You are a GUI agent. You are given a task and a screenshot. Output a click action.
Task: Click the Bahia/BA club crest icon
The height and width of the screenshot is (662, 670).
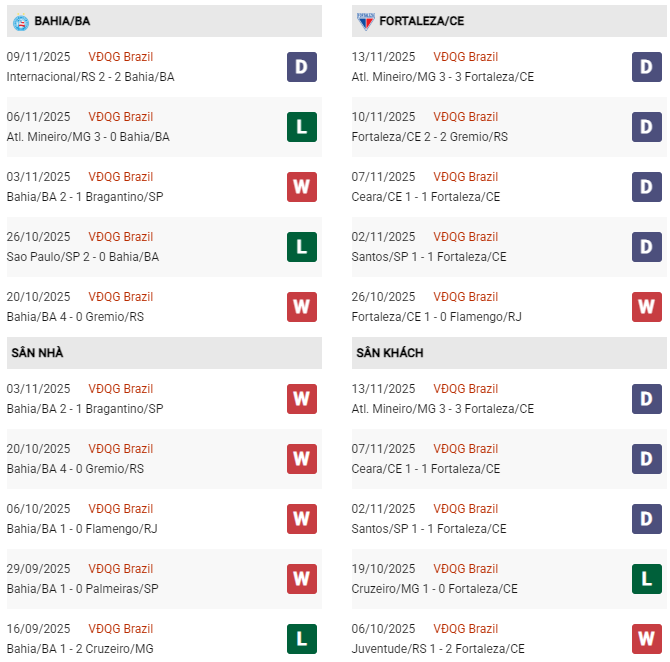(20, 21)
